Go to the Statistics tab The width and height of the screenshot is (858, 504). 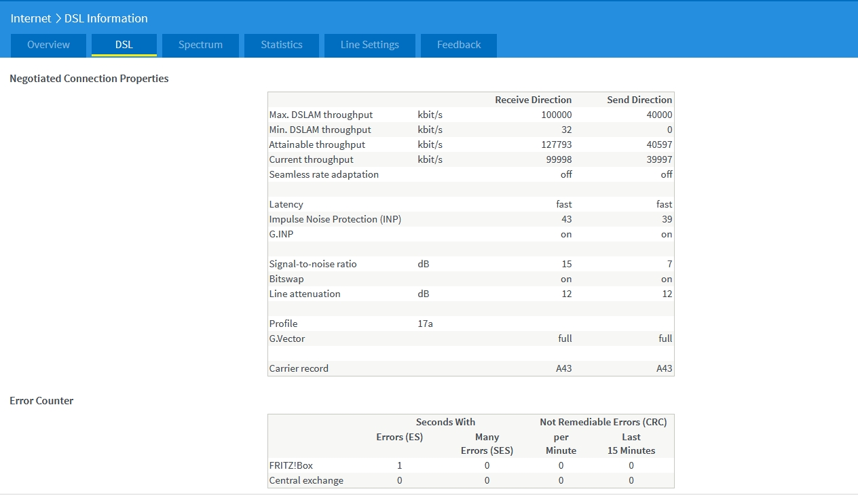click(x=282, y=45)
